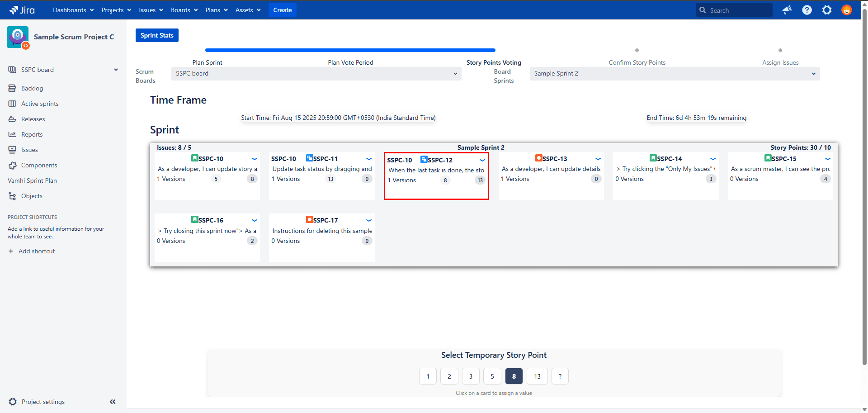Open the Dashboards menu
The height and width of the screenshot is (413, 868).
tap(73, 10)
